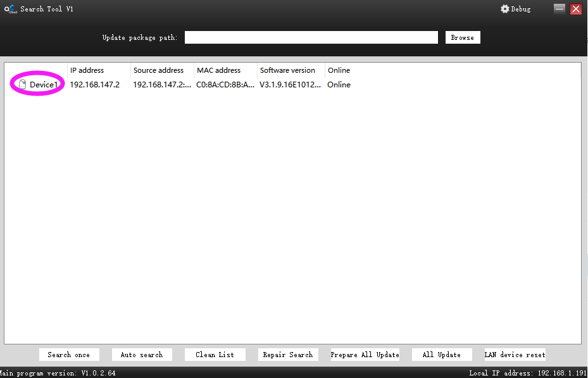Select IP cell 192.168.147.2
Screen dimensions: 588x378
pos(95,85)
